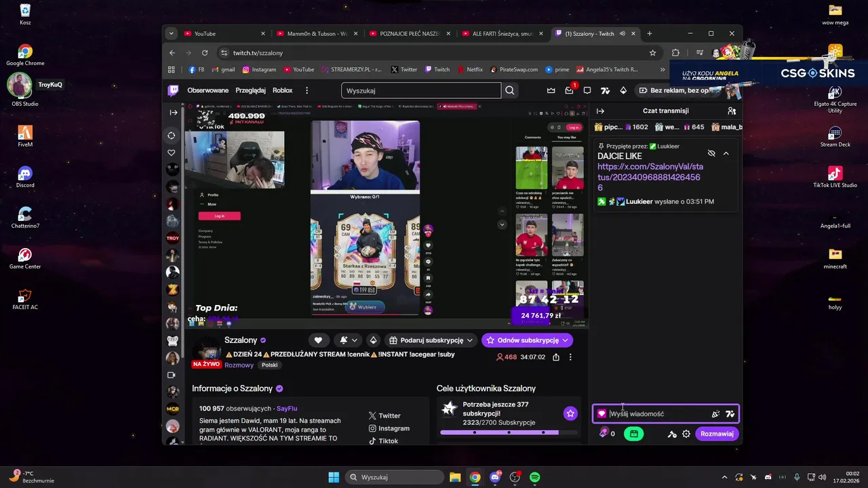Image resolution: width=868 pixels, height=488 pixels.
Task: Click the green channel points claim chest
Action: tap(633, 434)
